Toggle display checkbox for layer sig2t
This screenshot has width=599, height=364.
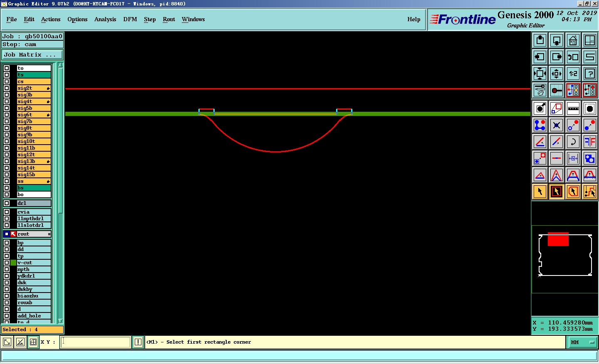click(7, 88)
